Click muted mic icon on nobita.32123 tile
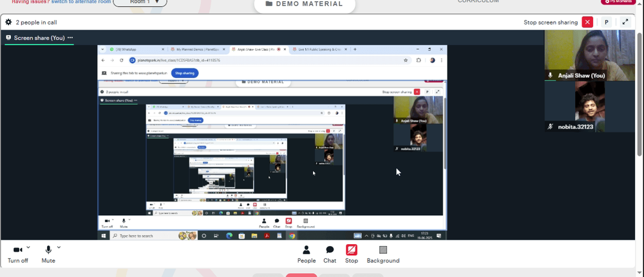The width and height of the screenshot is (644, 277). click(551, 127)
